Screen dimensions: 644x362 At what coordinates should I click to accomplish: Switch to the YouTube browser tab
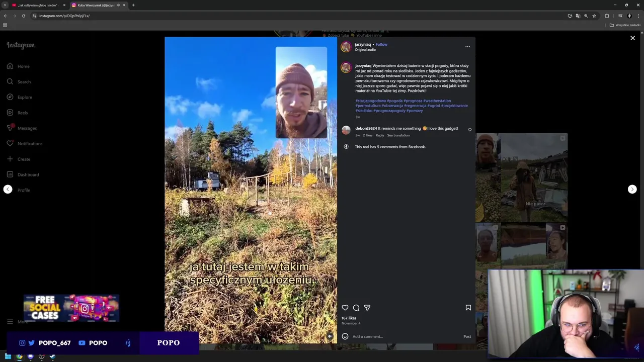coord(39,5)
